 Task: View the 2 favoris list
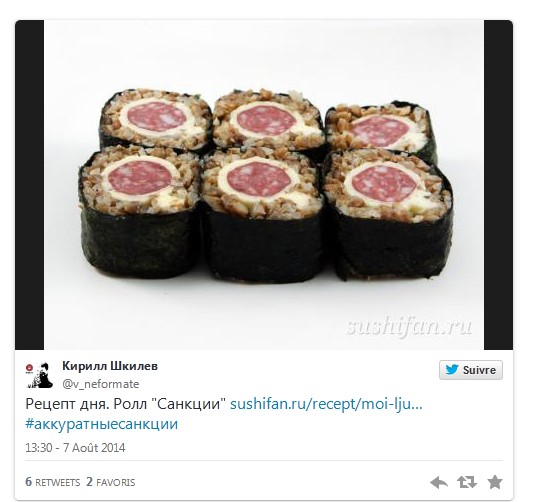110,482
